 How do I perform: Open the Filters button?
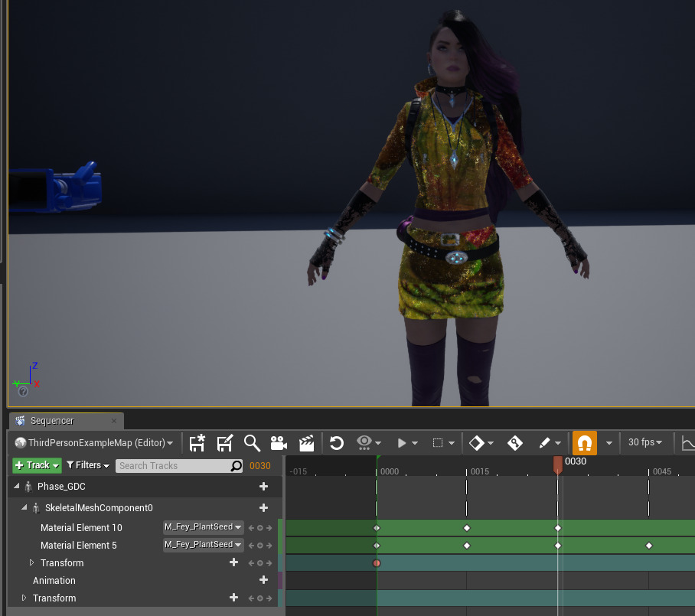88,465
